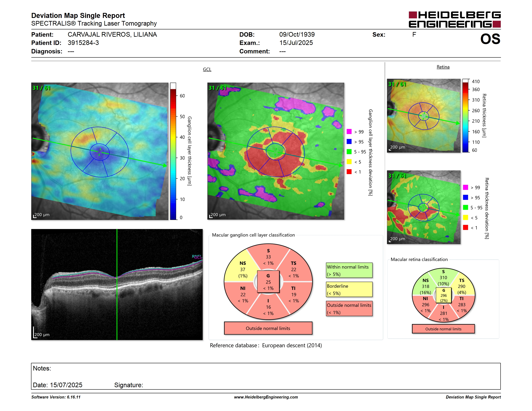Click the Within normal limits legend box
The width and height of the screenshot is (532, 411).
[x=349, y=270]
